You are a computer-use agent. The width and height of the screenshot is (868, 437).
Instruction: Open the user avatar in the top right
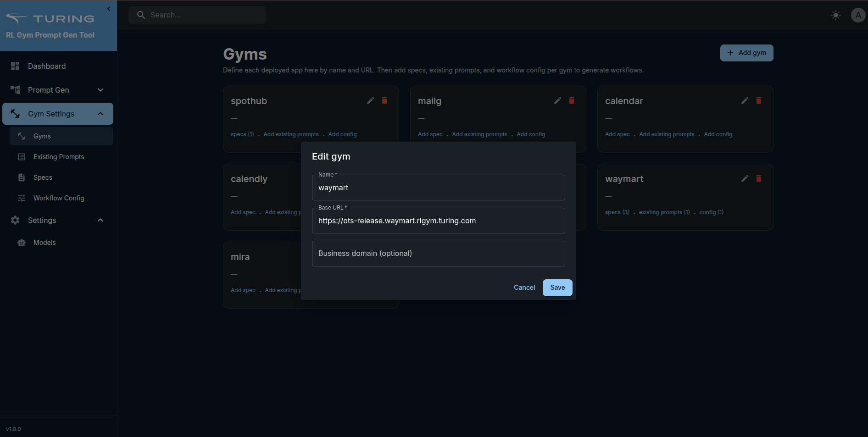click(858, 15)
